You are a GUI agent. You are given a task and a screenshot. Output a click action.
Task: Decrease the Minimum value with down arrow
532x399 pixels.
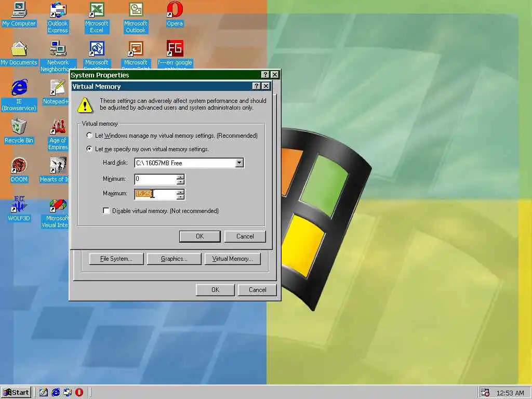click(180, 181)
